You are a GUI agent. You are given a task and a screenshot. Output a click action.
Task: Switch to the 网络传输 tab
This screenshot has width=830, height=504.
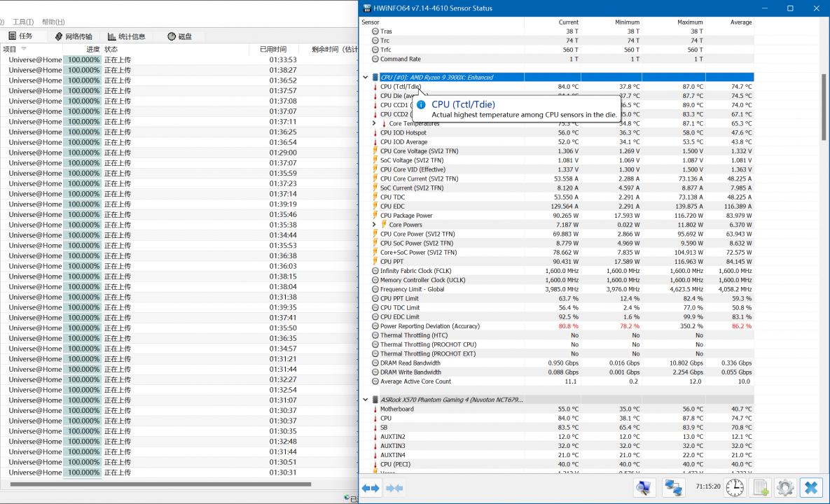(74, 36)
